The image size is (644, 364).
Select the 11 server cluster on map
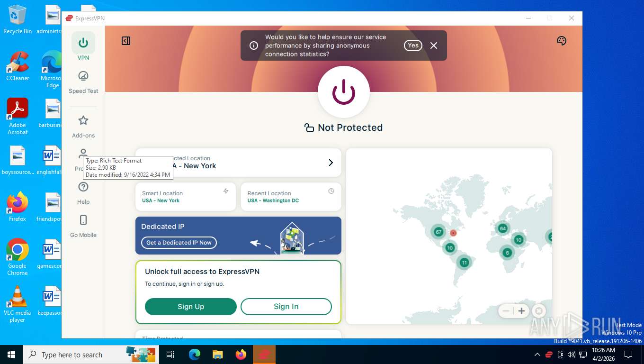click(464, 263)
